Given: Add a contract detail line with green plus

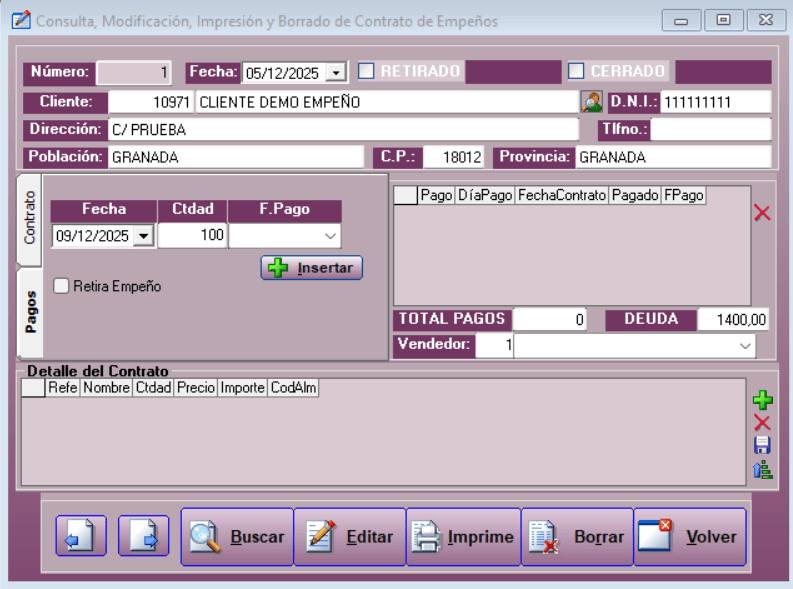Looking at the screenshot, I should tap(762, 401).
